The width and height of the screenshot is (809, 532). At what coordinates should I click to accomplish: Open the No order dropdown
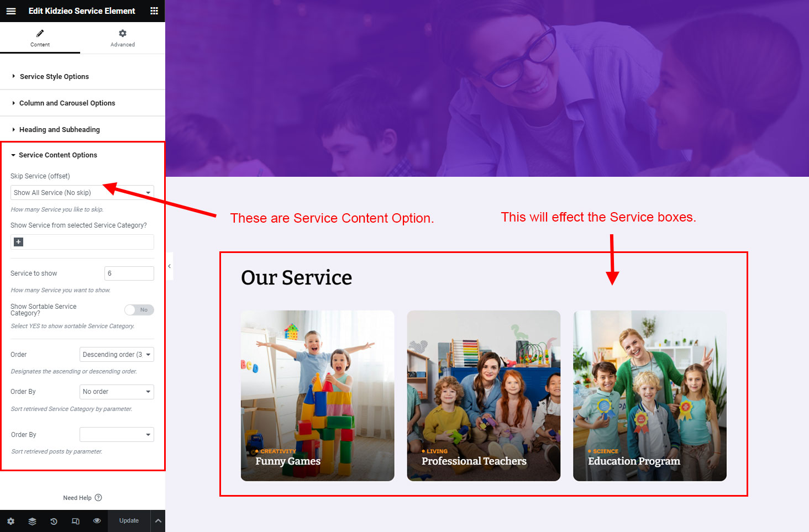coord(117,392)
